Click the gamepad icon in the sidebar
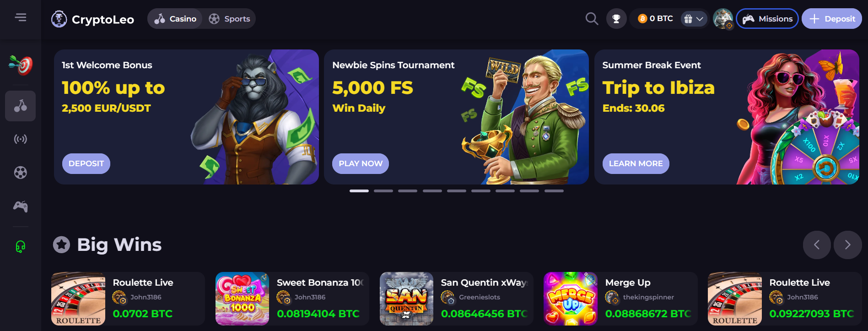 (x=21, y=206)
